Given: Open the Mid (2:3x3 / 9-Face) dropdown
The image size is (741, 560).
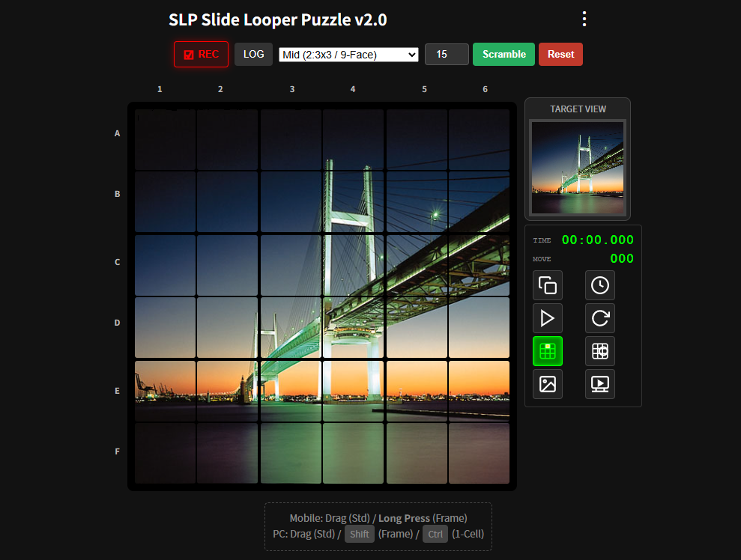Looking at the screenshot, I should 348,55.
